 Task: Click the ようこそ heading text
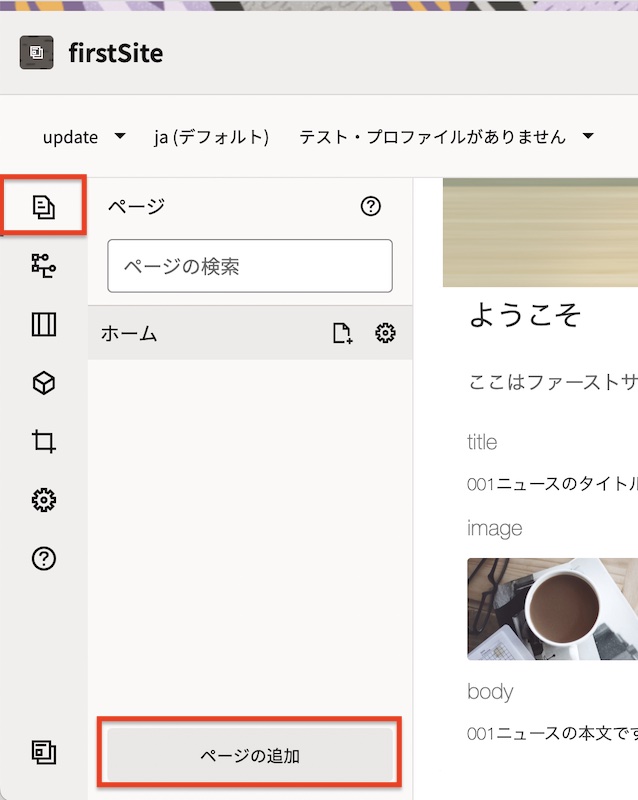pyautogui.click(x=525, y=315)
